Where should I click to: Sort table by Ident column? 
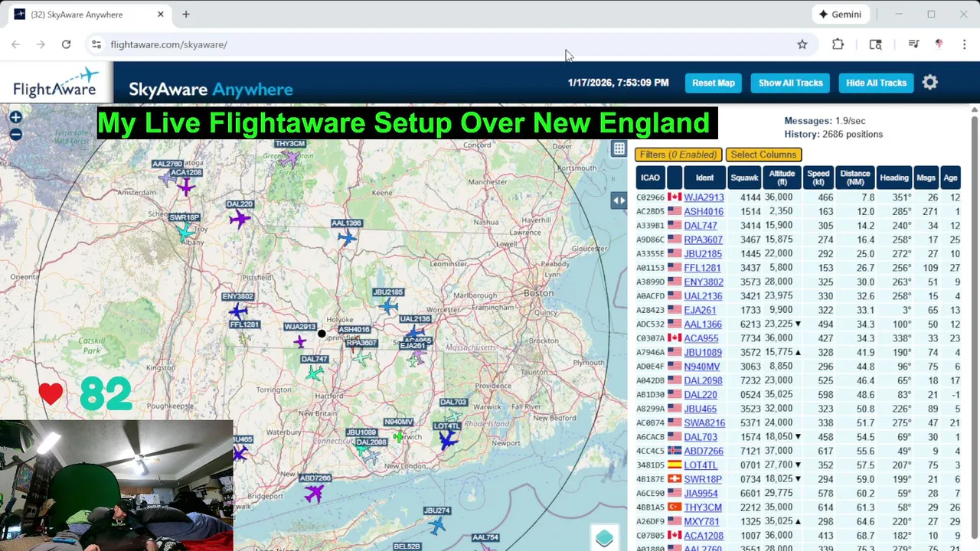(x=704, y=178)
